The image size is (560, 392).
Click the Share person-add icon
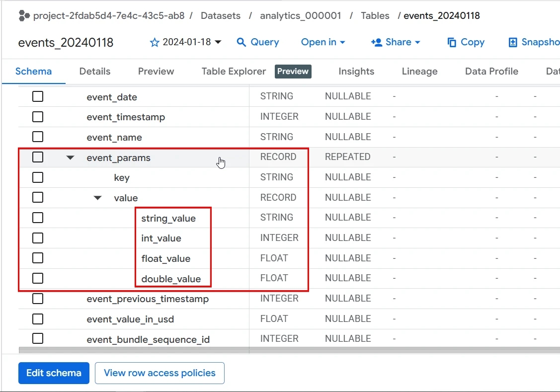point(377,43)
